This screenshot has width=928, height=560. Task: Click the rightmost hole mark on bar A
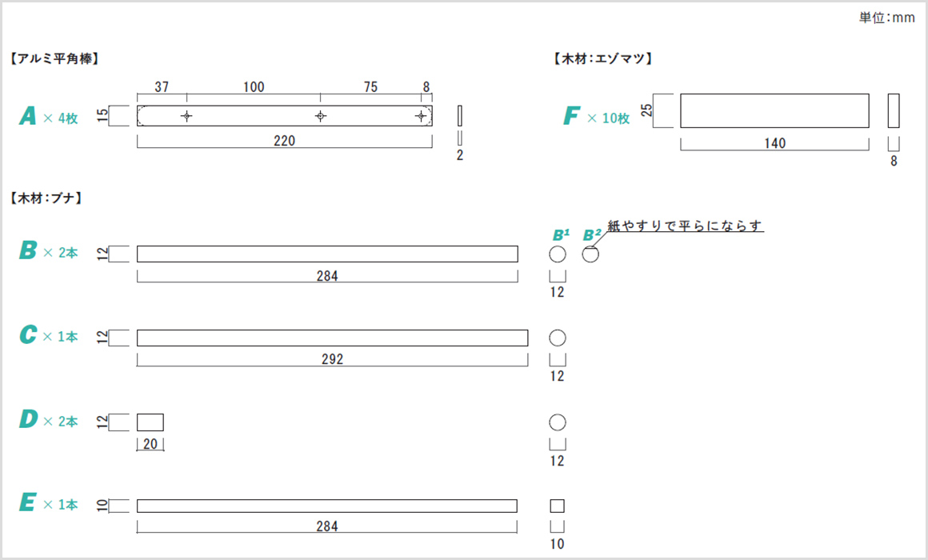[421, 116]
